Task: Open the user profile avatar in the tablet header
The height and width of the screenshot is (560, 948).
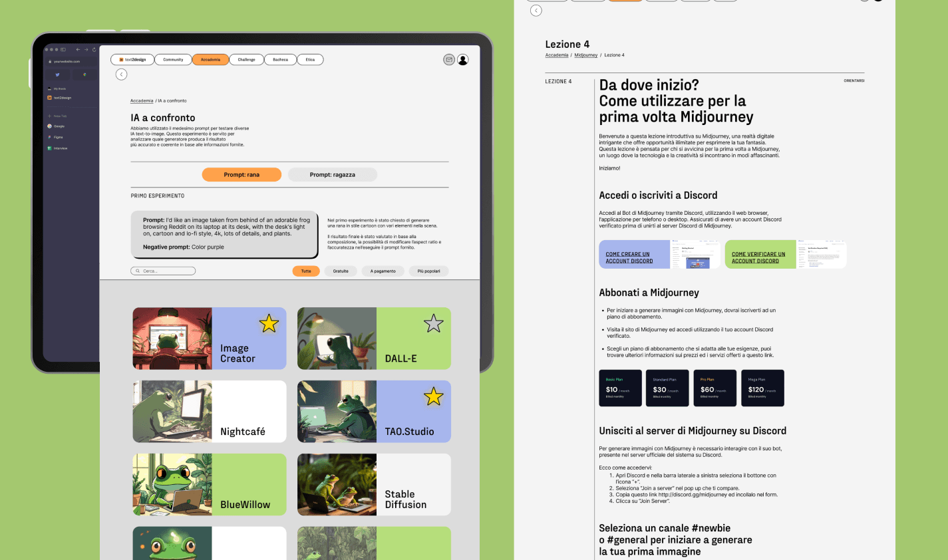Action: pos(463,60)
